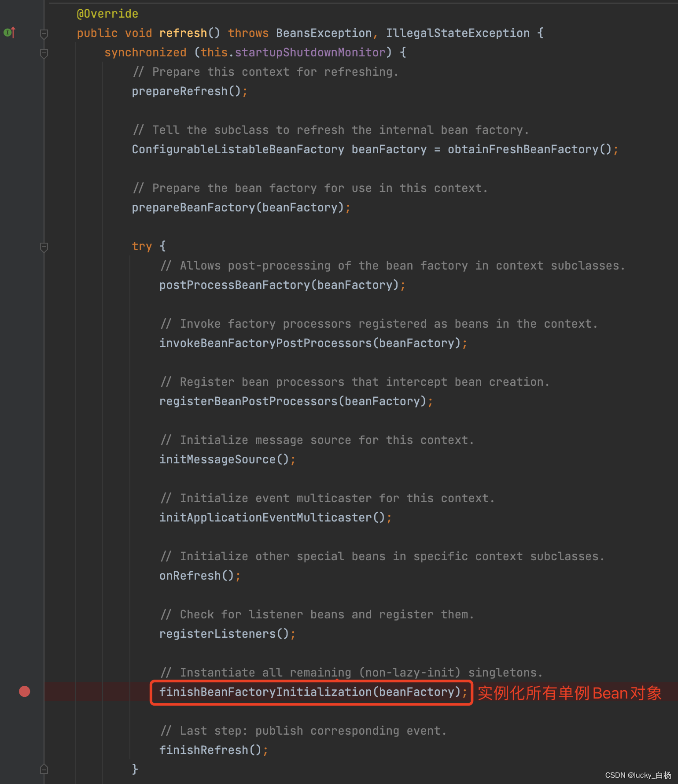The width and height of the screenshot is (678, 784).
Task: Click prepareBeanFactory(beanFactory) call
Action: tap(238, 207)
